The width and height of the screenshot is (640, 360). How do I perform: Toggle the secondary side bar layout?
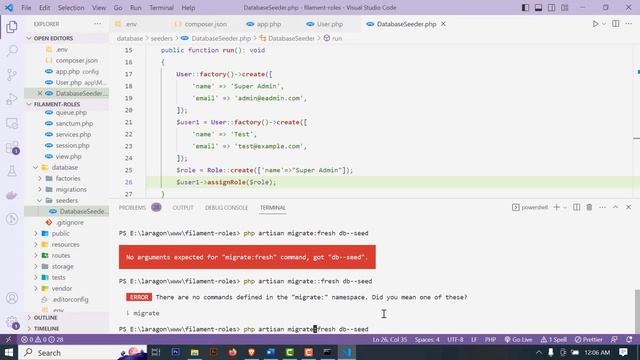(551, 8)
